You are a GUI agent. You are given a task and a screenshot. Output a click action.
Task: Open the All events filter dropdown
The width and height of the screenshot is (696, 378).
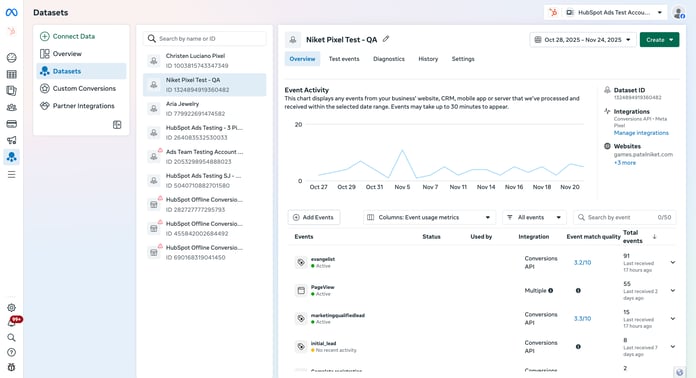[534, 217]
